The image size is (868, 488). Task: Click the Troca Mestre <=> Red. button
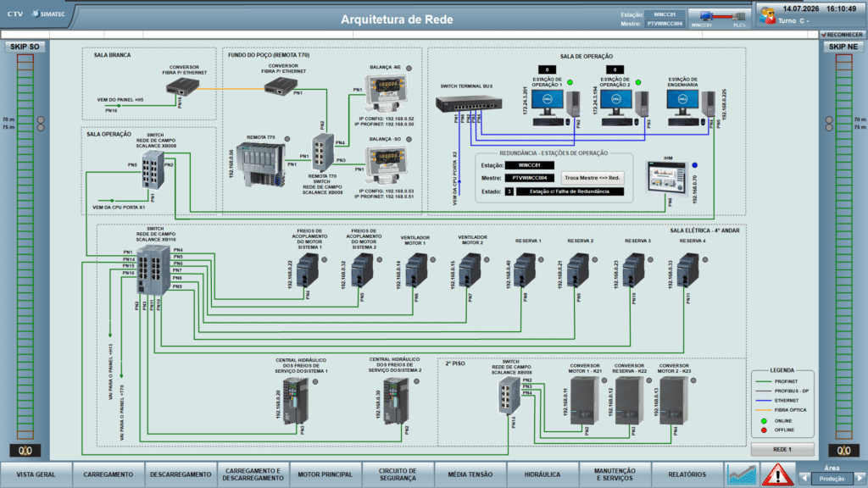tap(593, 178)
